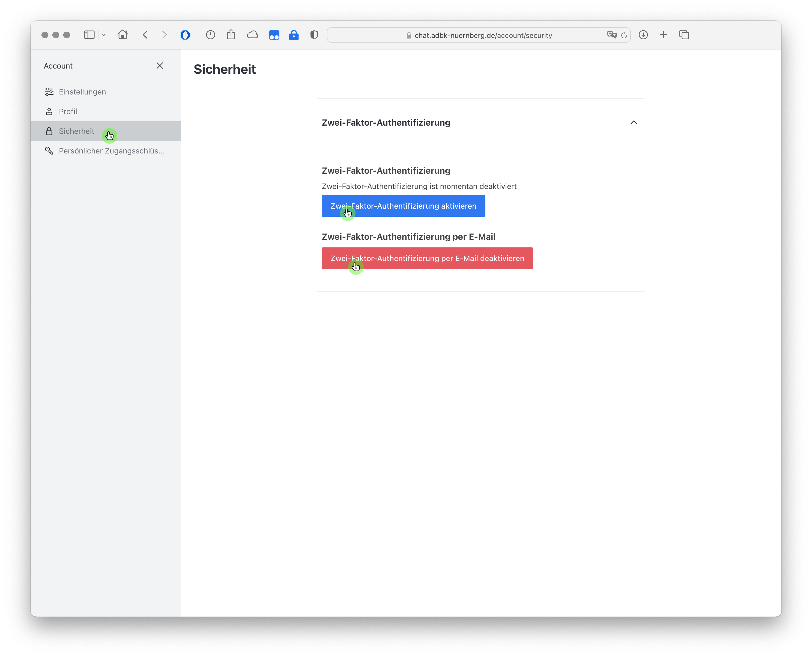812x657 pixels.
Task: Click the lock icon next to Sicherheit
Action: (50, 131)
